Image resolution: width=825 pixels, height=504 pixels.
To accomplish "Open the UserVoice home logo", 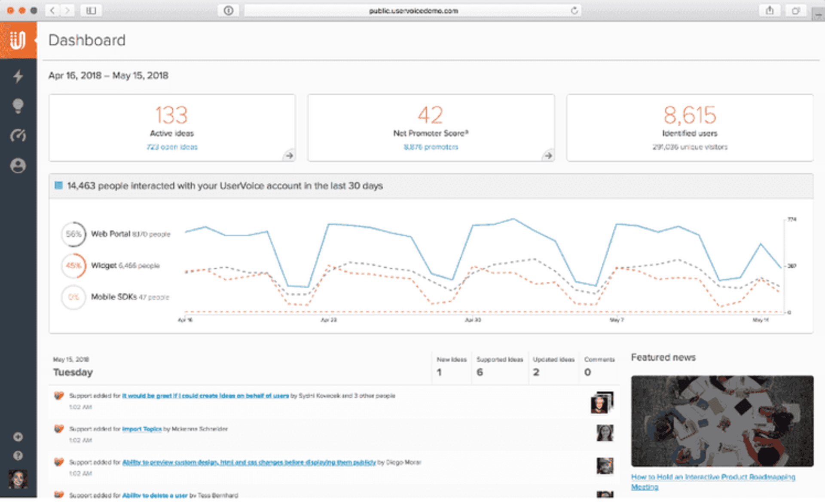I will tap(18, 40).
